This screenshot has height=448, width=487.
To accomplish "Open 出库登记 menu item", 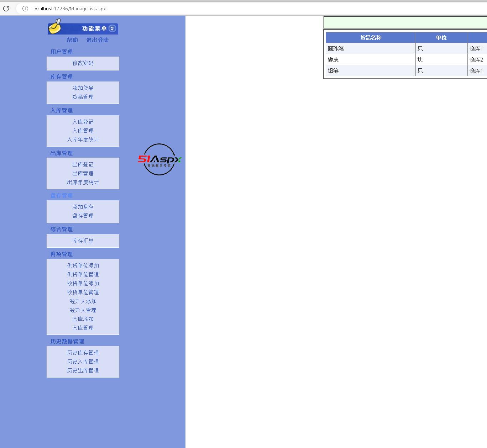I will click(83, 164).
